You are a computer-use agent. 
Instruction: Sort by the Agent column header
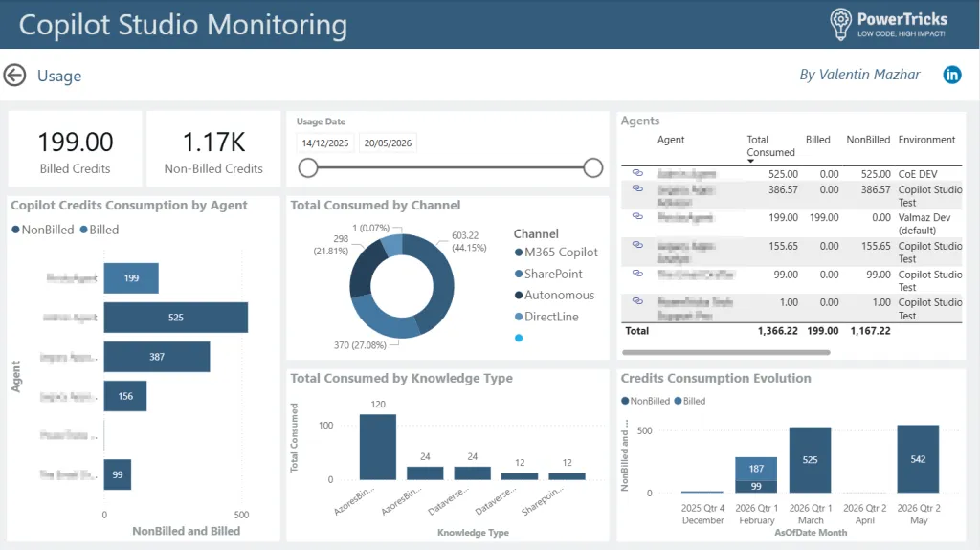(671, 140)
